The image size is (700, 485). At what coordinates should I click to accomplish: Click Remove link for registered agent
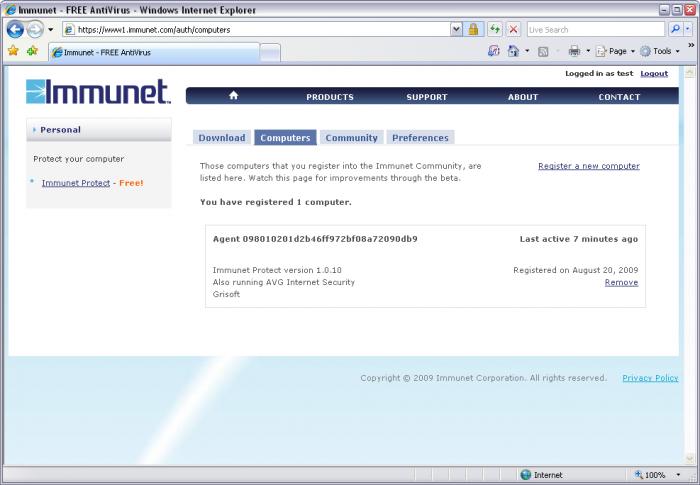(x=621, y=283)
